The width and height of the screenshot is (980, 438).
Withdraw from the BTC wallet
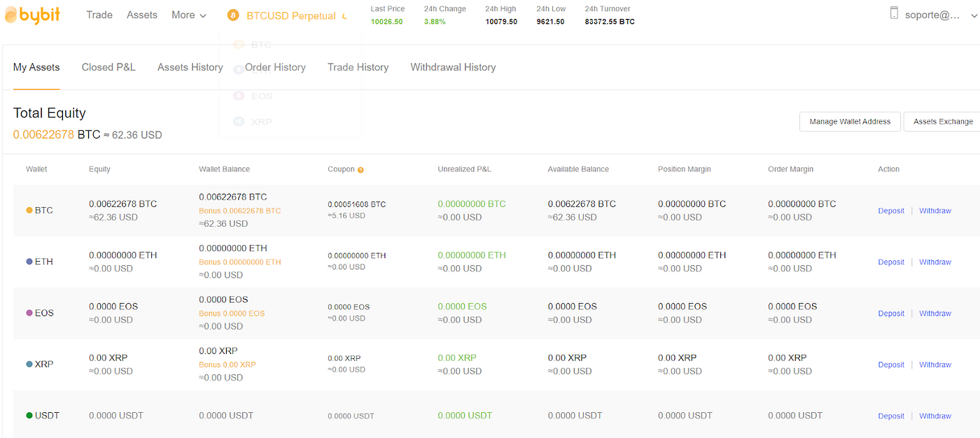click(934, 210)
